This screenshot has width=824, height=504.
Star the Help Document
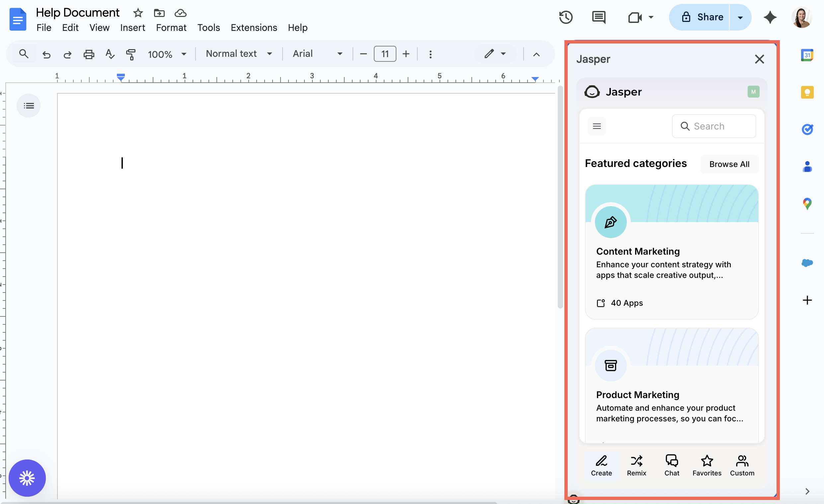pyautogui.click(x=137, y=13)
